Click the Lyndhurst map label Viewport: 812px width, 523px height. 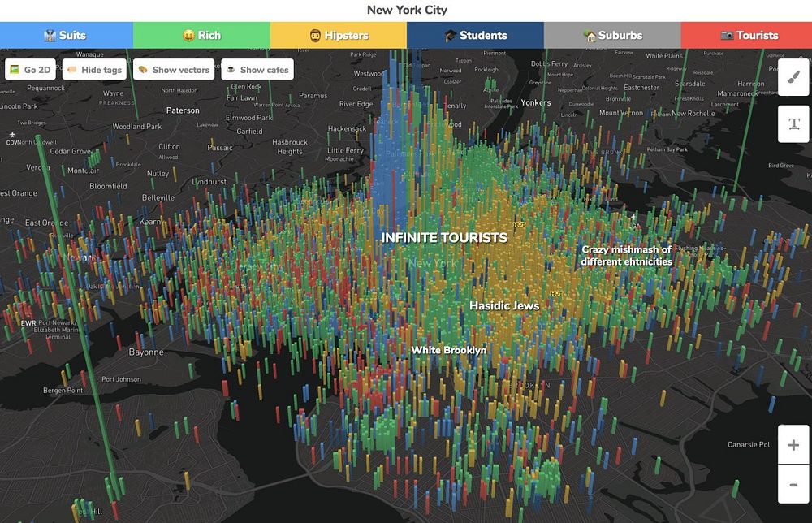(209, 182)
